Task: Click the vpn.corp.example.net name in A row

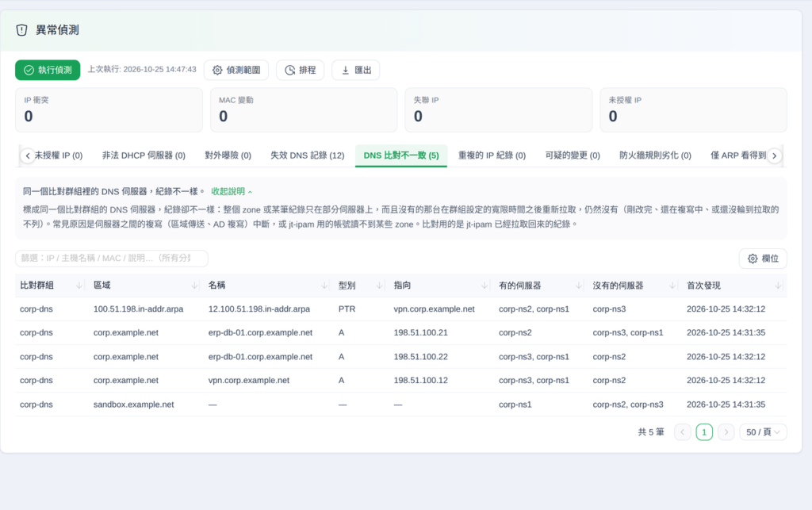Action: point(248,381)
